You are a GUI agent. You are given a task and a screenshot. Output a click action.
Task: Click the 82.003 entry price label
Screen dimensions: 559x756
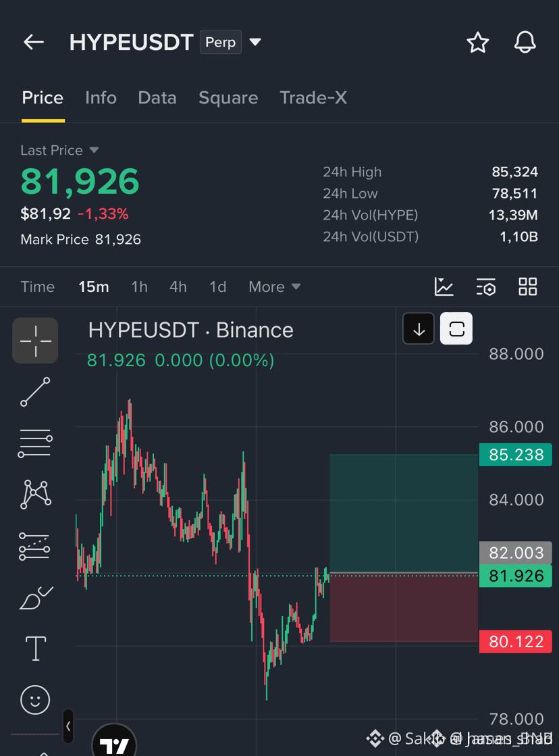click(516, 553)
